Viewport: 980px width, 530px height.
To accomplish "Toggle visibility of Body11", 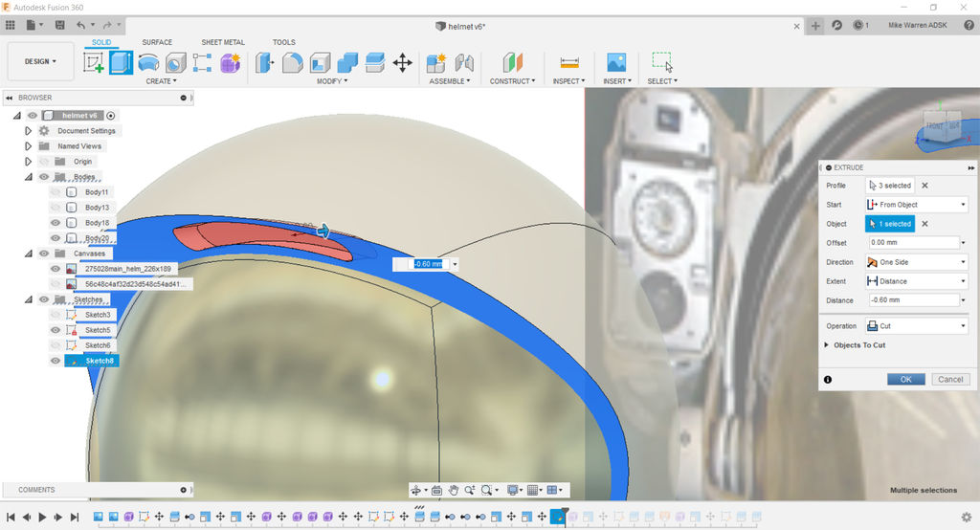I will 56,192.
